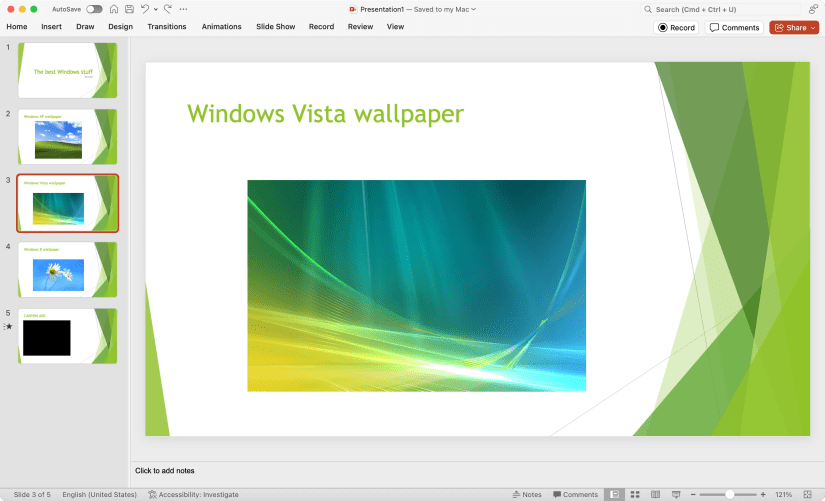Click the collaboration people icon at top right
This screenshot has width=825, height=501.
[x=813, y=9]
